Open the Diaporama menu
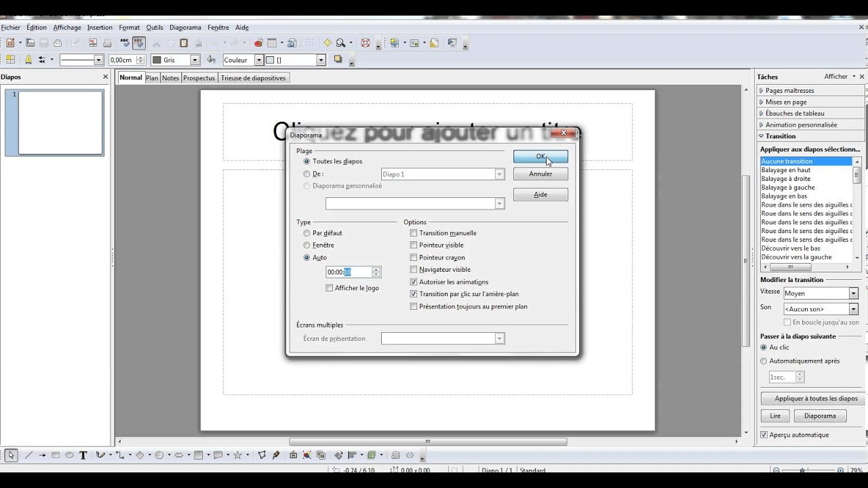This screenshot has width=868, height=488. [185, 28]
